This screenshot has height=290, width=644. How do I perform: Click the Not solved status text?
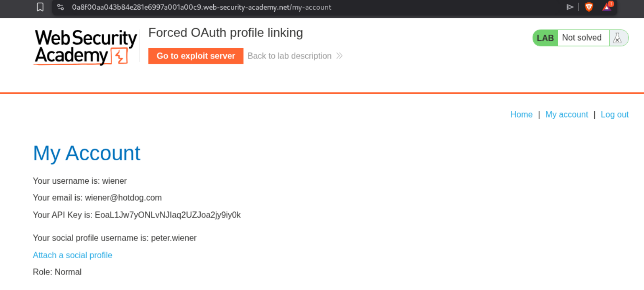(582, 38)
